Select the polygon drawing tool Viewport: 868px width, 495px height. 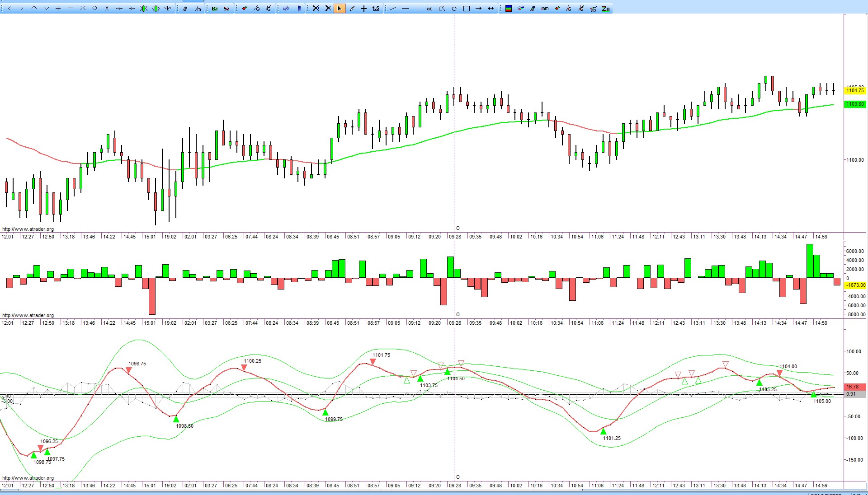click(442, 9)
